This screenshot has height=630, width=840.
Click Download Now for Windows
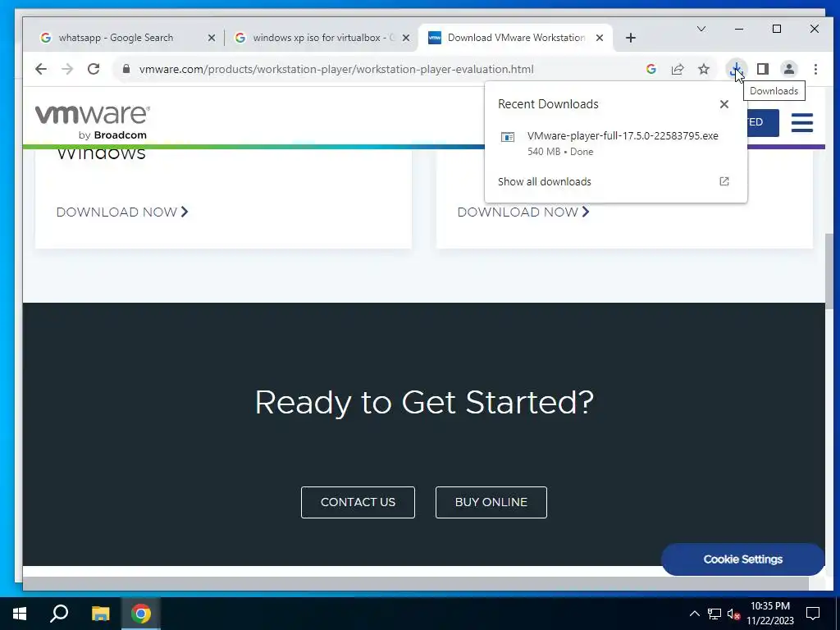coord(122,212)
